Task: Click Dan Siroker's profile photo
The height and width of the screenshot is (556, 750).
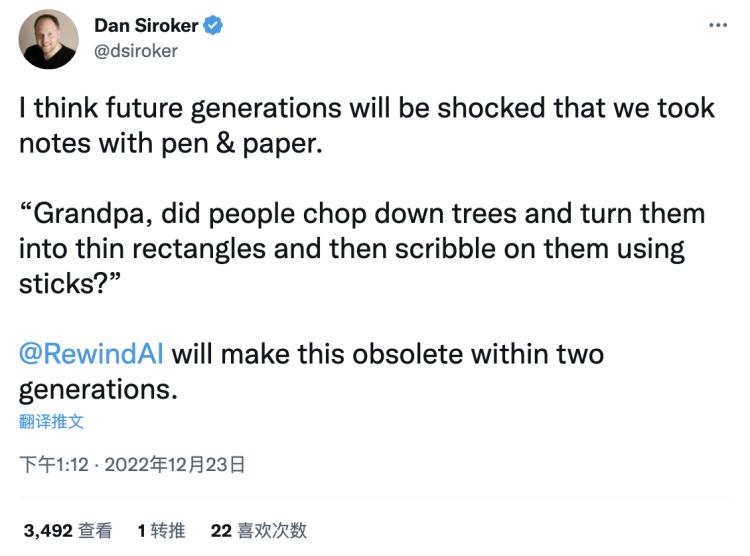Action: 49,39
